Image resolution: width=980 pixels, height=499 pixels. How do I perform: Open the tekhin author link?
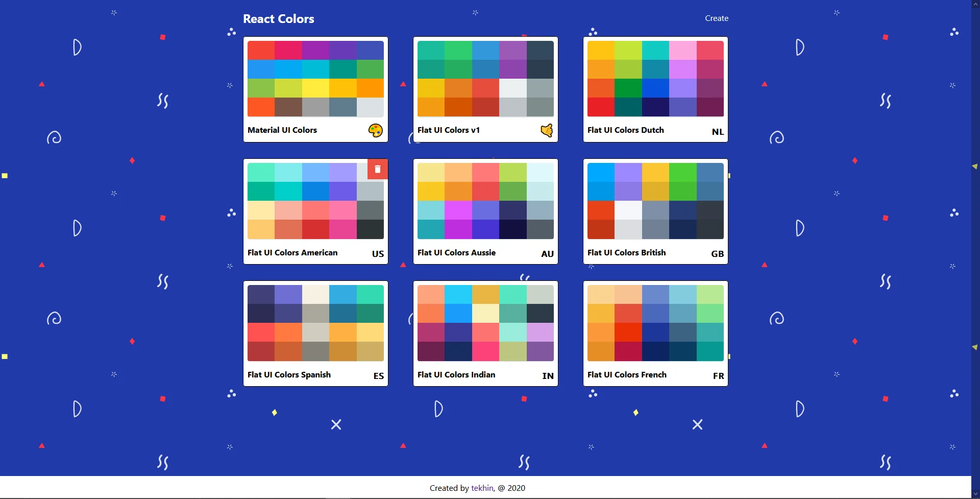pos(482,488)
